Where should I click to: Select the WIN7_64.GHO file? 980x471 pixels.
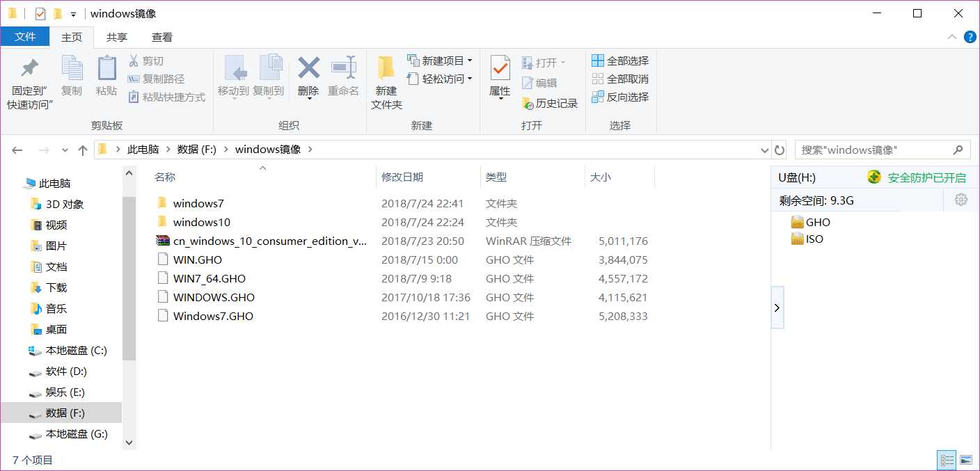point(210,278)
